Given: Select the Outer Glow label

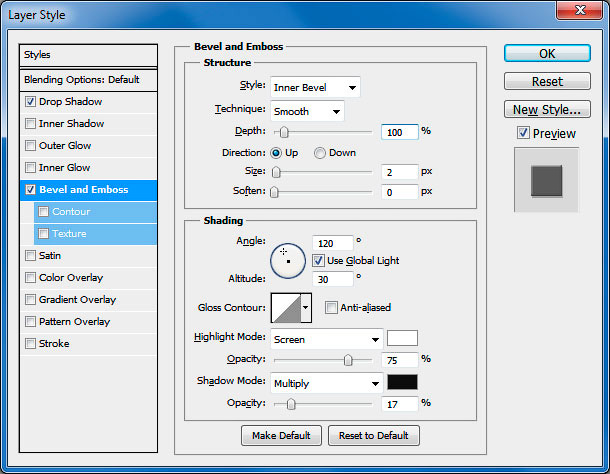Looking at the screenshot, I should click(65, 146).
